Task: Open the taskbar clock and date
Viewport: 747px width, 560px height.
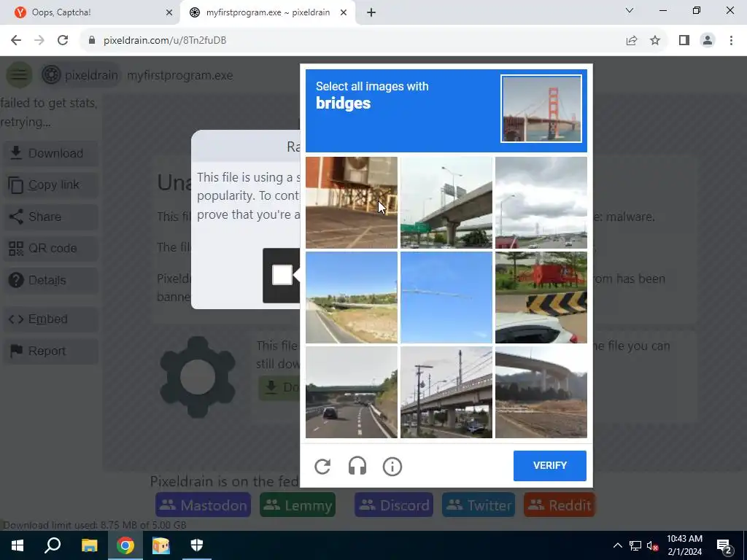Action: [x=684, y=545]
